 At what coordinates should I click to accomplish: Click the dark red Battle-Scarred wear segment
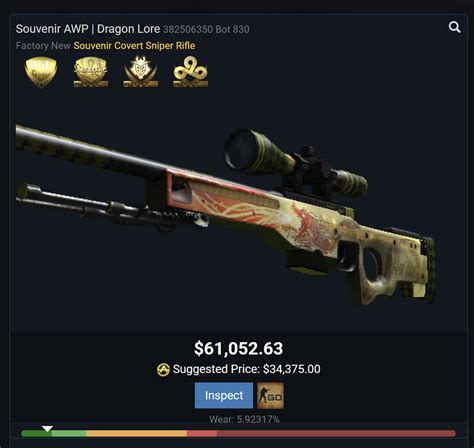click(x=336, y=433)
